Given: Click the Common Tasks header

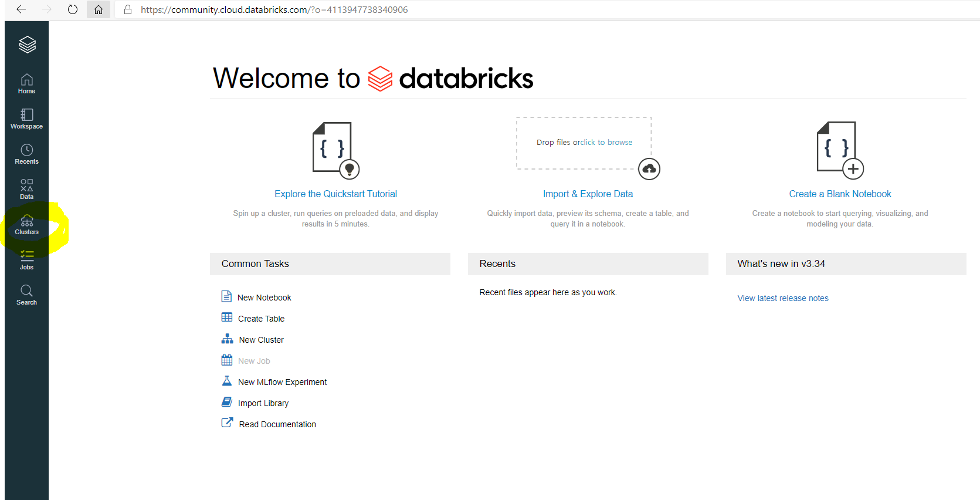Looking at the screenshot, I should tap(330, 264).
